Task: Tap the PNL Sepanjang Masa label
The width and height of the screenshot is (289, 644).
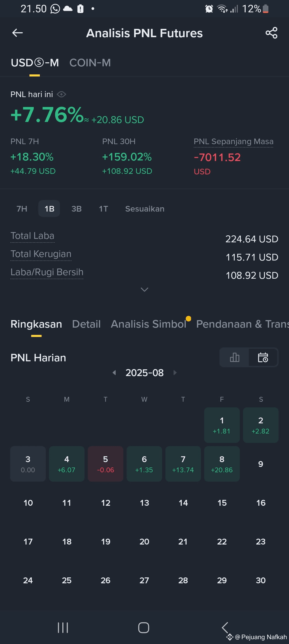Action: 234,141
